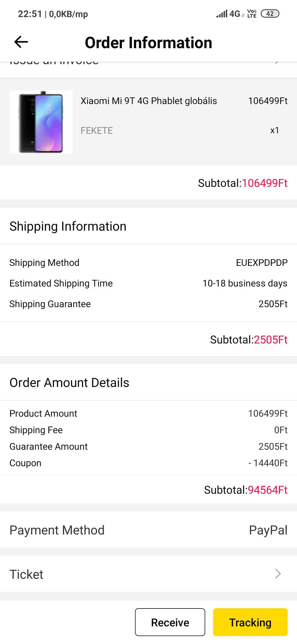Tap the EUEXPDPDP shipping method value
This screenshot has width=297, height=644.
coord(262,263)
